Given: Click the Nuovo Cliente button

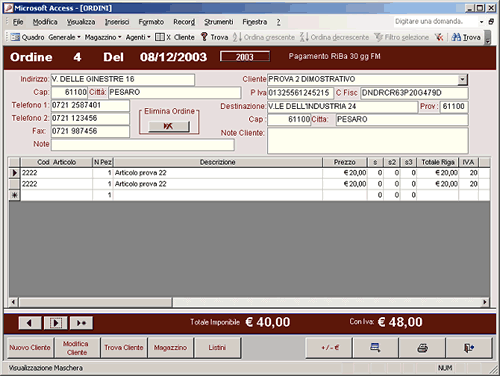Looking at the screenshot, I should click(x=30, y=348).
